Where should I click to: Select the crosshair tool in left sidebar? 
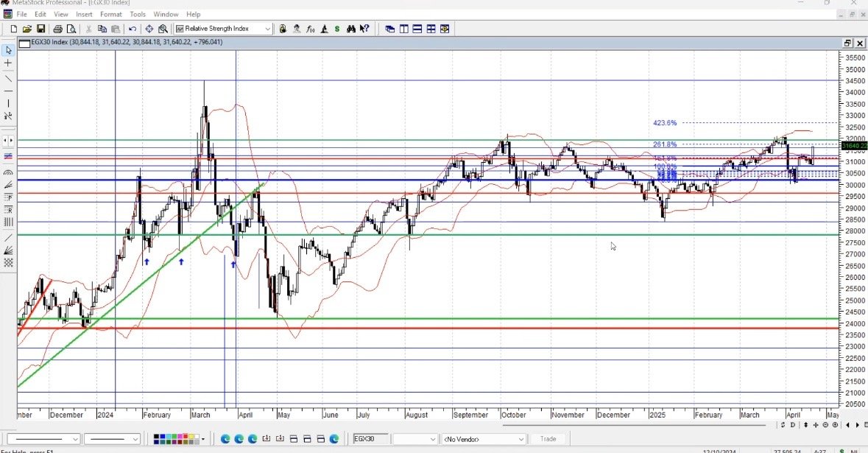pos(8,63)
